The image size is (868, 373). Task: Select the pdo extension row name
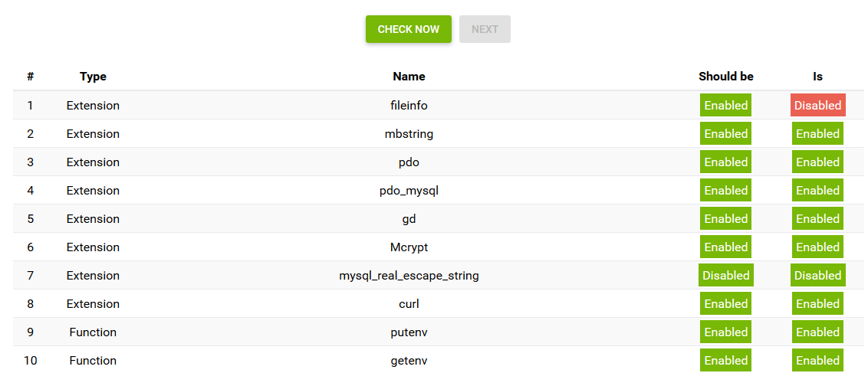pyautogui.click(x=409, y=162)
